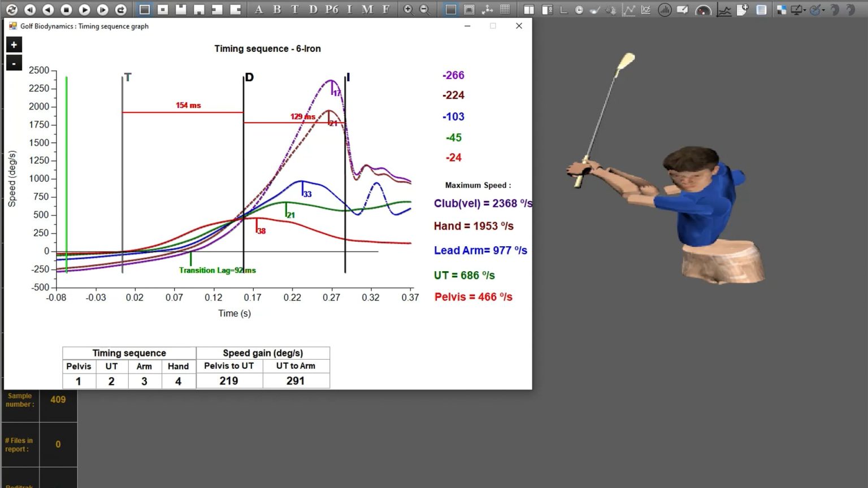Image resolution: width=868 pixels, height=488 pixels.
Task: Click the speedometer gauge icon
Action: tap(702, 10)
